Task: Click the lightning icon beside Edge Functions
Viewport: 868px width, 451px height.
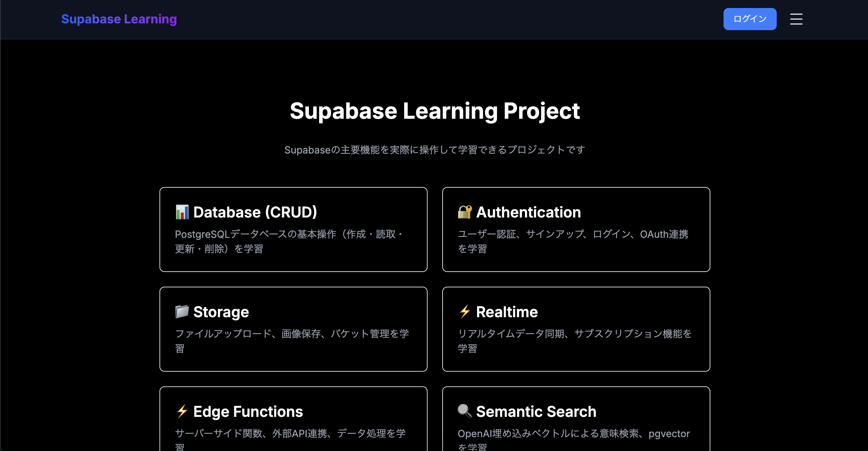Action: [182, 411]
